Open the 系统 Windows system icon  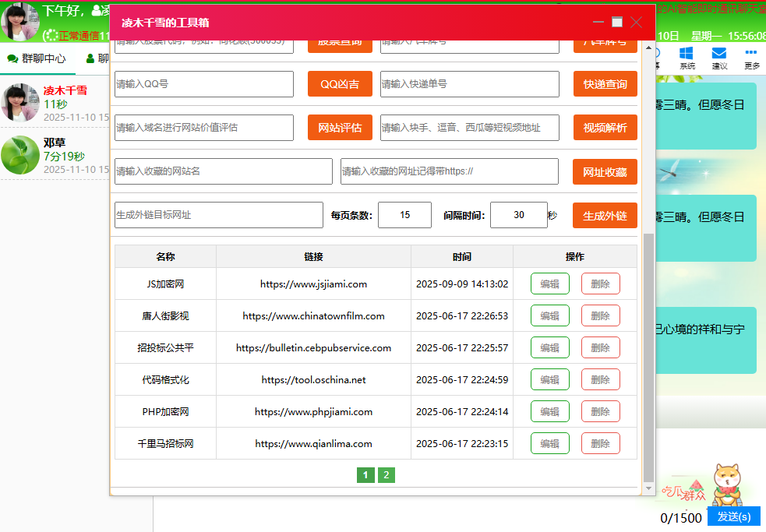pos(687,55)
